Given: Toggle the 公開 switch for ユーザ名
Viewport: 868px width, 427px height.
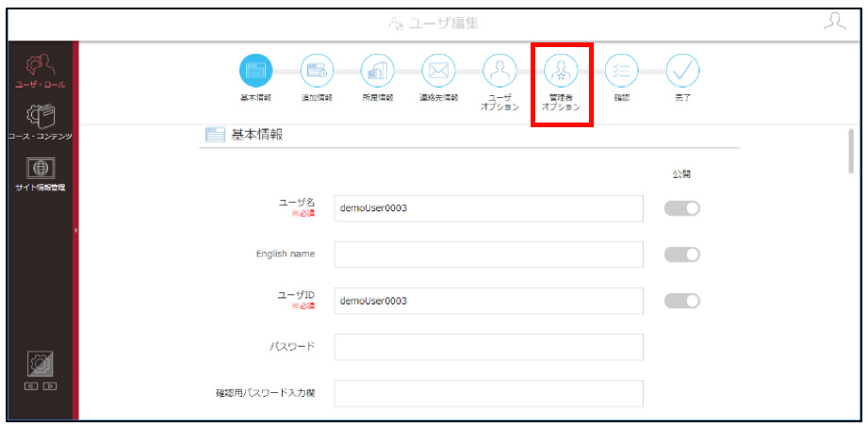Looking at the screenshot, I should (x=682, y=208).
